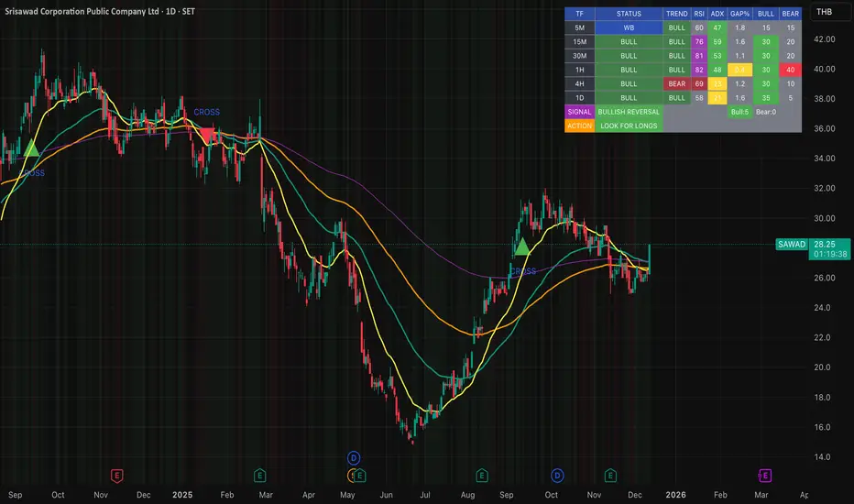Image resolution: width=854 pixels, height=504 pixels.
Task: Click the 42.00 label on the price axis
Action: (x=825, y=39)
